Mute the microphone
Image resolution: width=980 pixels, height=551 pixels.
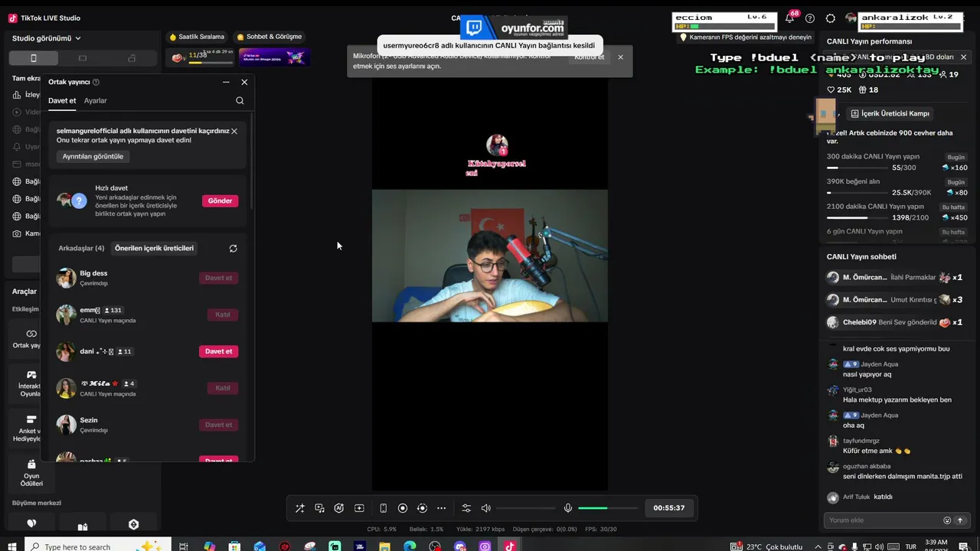568,508
